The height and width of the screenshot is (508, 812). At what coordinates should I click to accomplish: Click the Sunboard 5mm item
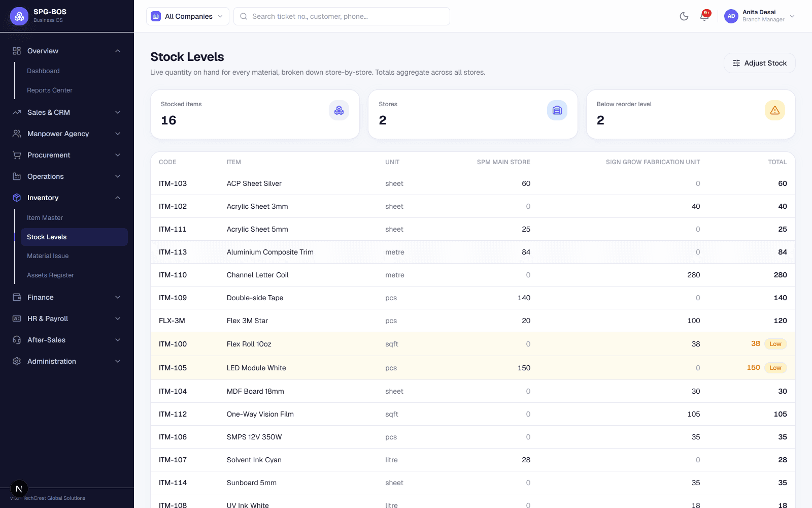click(x=252, y=483)
